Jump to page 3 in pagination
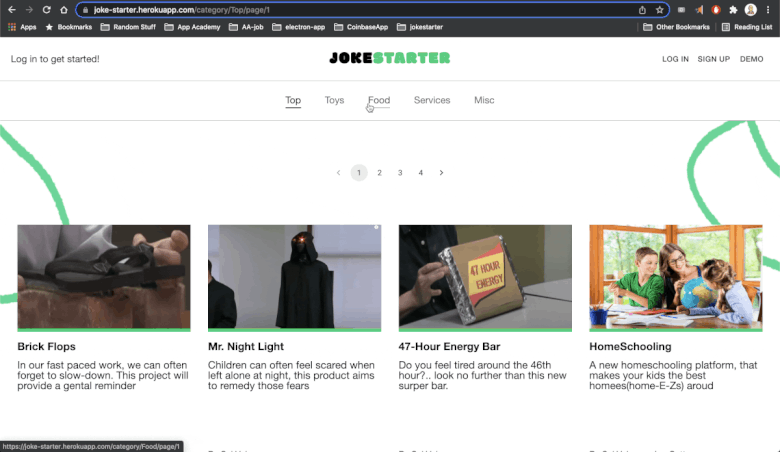The width and height of the screenshot is (780, 452). 400,173
